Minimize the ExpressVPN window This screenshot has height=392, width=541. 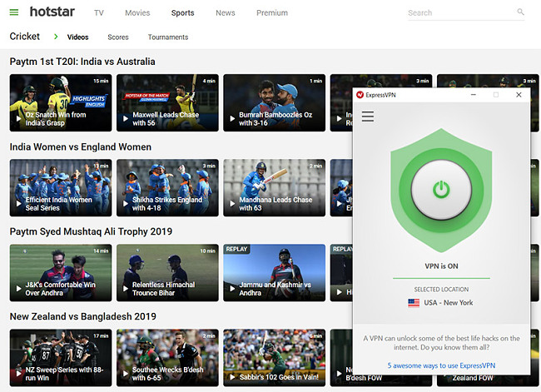(474, 95)
